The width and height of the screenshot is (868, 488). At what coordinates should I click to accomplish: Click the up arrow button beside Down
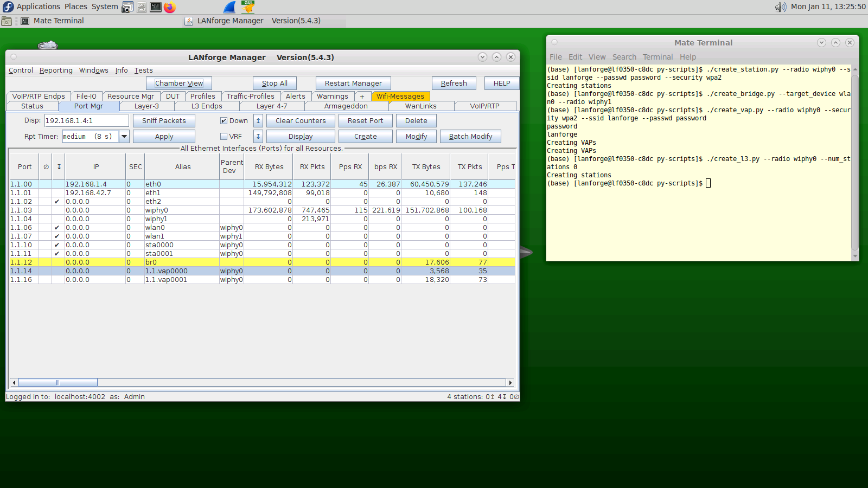click(258, 121)
